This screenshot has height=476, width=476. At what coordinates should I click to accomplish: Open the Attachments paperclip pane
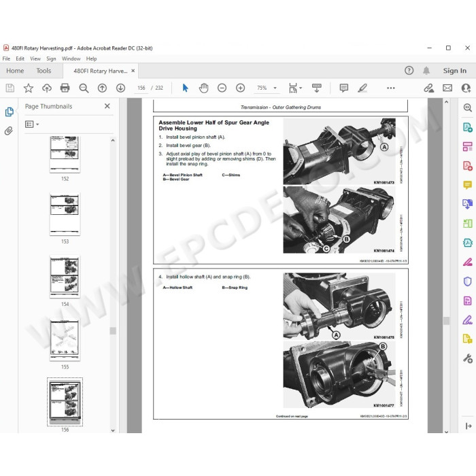click(8, 131)
